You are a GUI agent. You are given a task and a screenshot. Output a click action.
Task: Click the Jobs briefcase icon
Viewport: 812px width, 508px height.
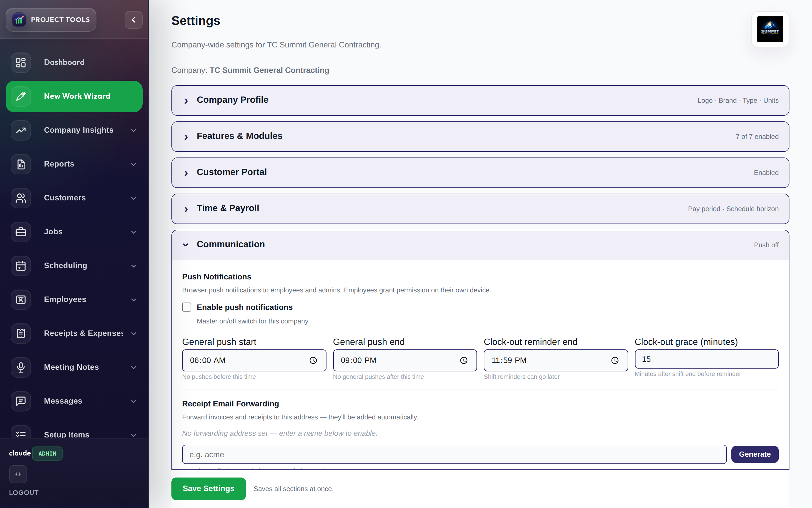[21, 232]
